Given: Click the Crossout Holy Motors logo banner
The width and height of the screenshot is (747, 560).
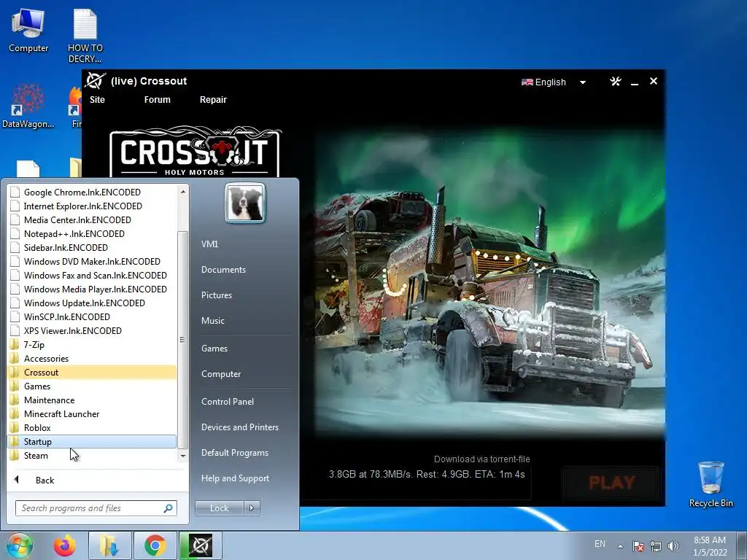Looking at the screenshot, I should point(195,152).
